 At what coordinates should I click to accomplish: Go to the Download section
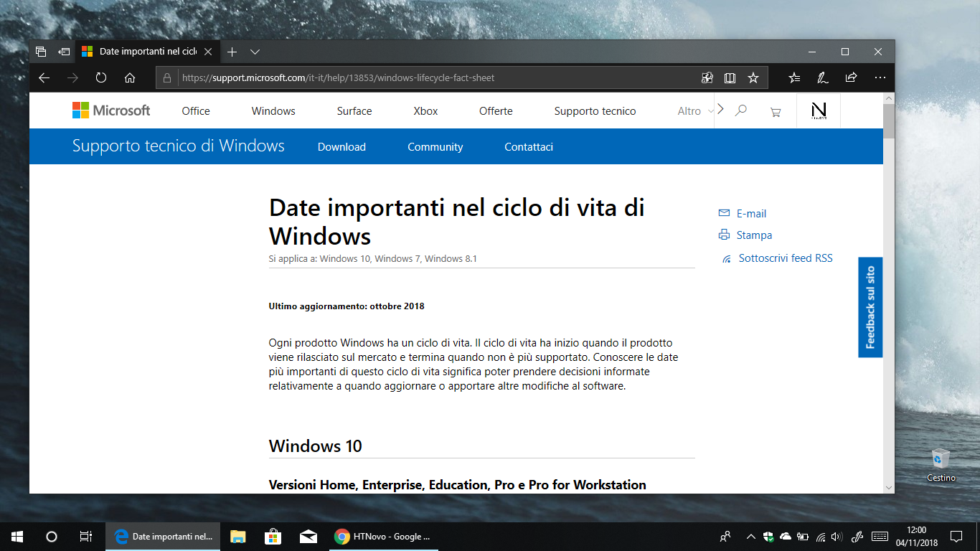[341, 146]
